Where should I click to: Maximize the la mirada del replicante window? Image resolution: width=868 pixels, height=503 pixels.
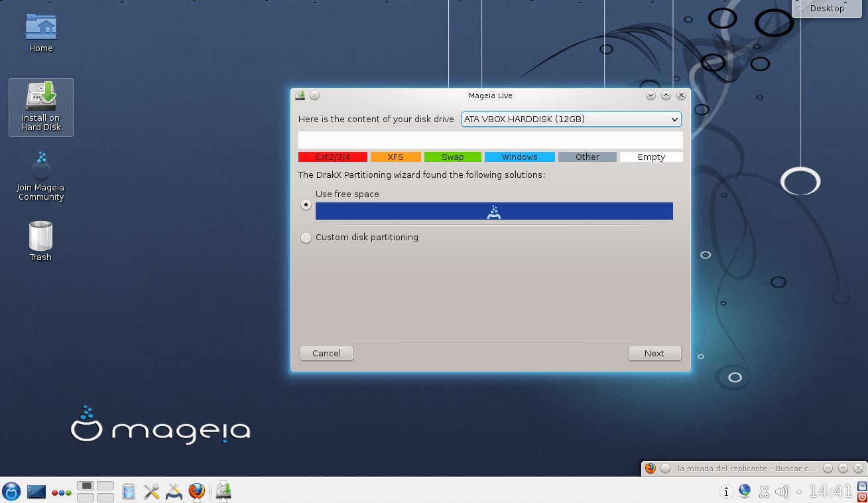click(x=842, y=468)
